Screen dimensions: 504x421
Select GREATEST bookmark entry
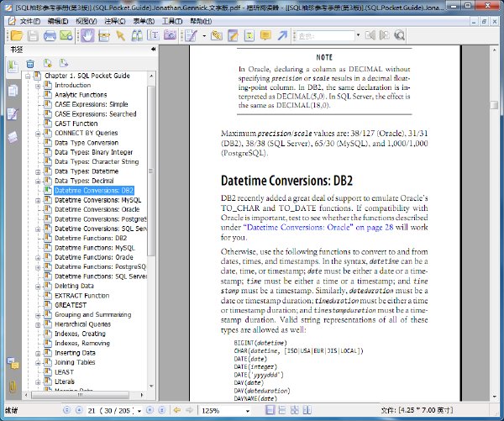[71, 305]
